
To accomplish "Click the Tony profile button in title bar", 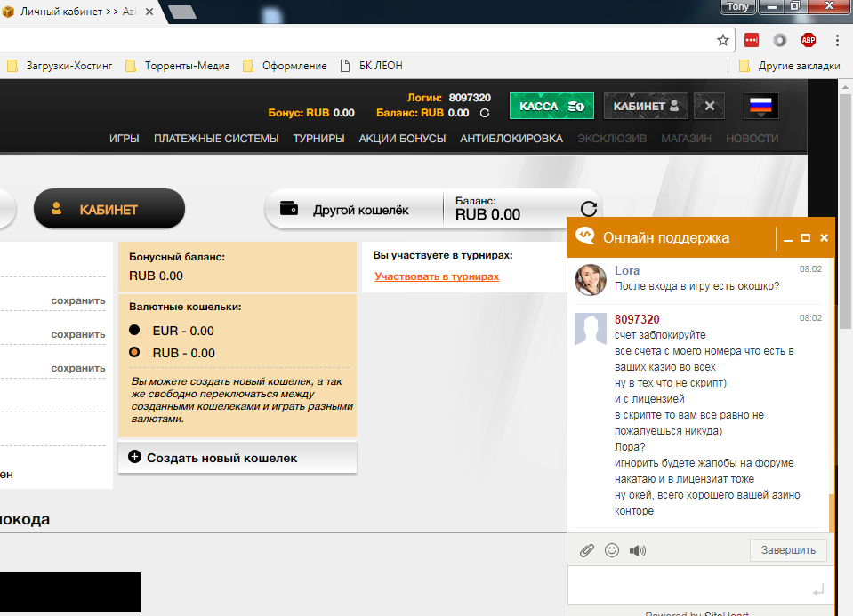I will 738,6.
